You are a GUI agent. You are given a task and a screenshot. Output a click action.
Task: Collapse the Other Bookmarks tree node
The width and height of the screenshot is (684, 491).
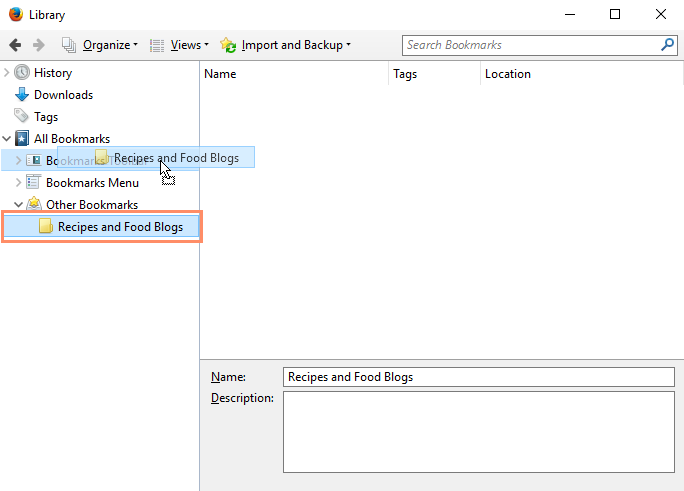[18, 205]
